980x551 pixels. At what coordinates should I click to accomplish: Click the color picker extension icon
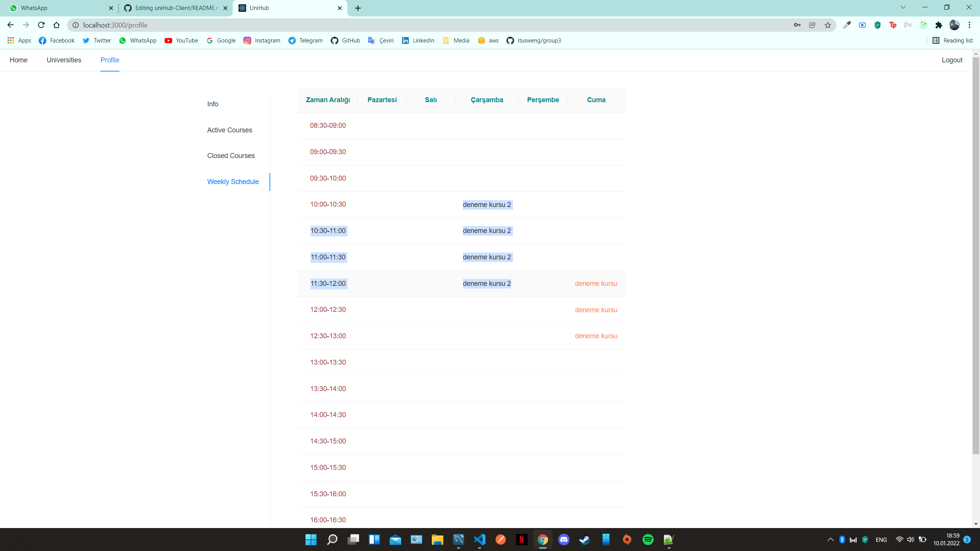click(847, 25)
